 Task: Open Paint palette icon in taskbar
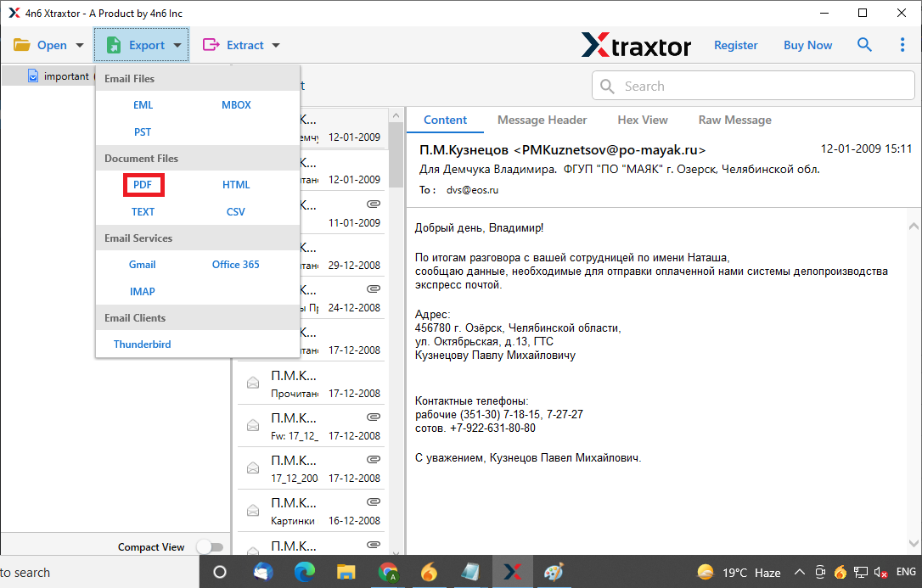[554, 572]
